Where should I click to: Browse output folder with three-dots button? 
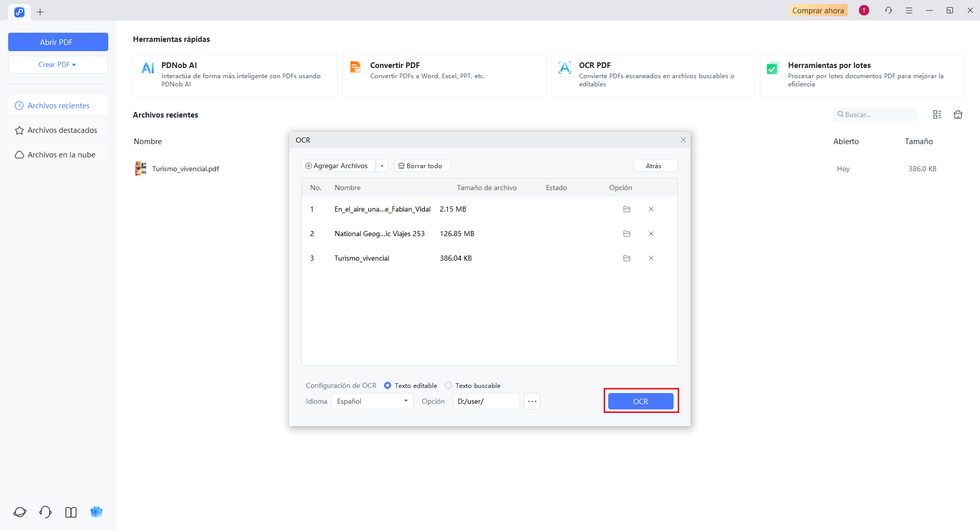coord(532,401)
